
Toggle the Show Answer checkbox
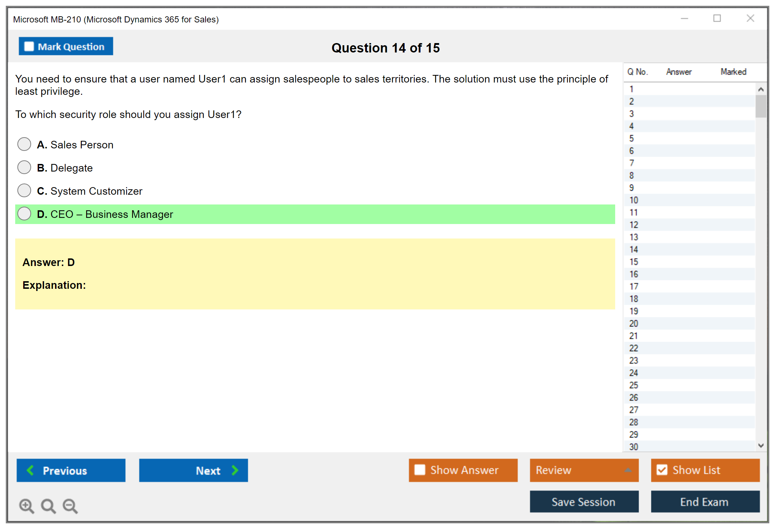[x=420, y=470]
